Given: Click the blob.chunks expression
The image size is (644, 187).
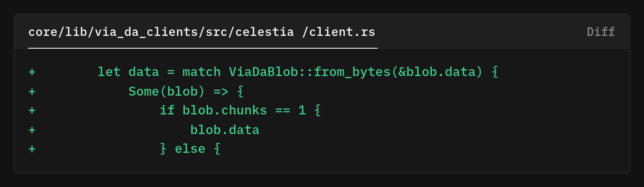Looking at the screenshot, I should coord(225,111).
